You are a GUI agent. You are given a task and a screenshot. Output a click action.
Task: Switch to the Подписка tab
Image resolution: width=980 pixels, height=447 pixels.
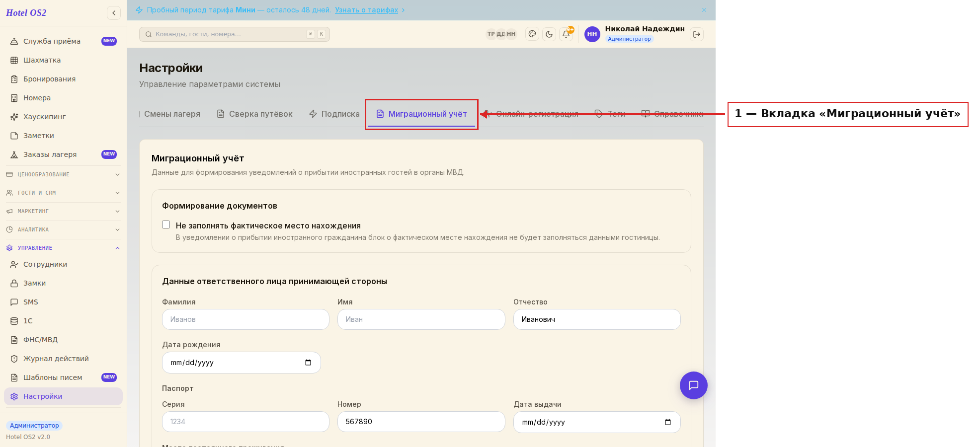click(334, 114)
